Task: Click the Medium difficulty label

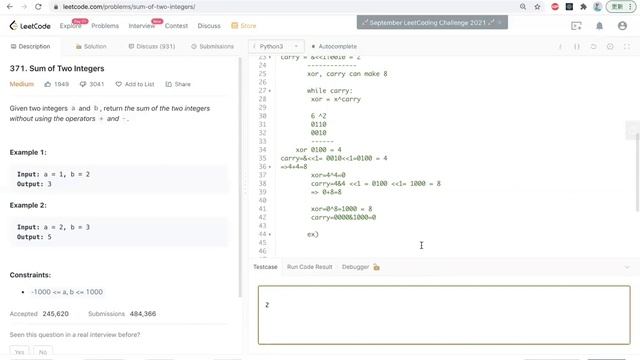Action: (x=22, y=84)
